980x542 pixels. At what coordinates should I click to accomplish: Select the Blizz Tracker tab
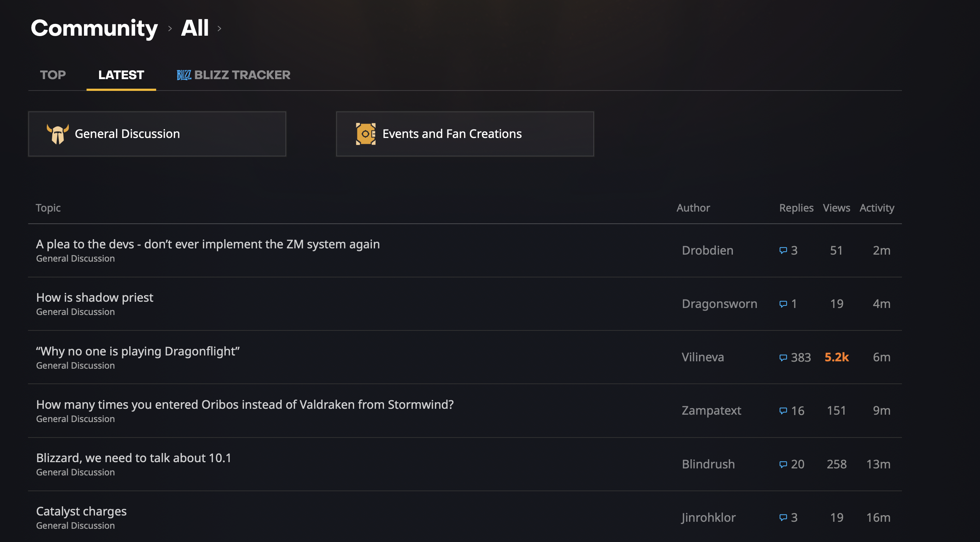click(242, 75)
